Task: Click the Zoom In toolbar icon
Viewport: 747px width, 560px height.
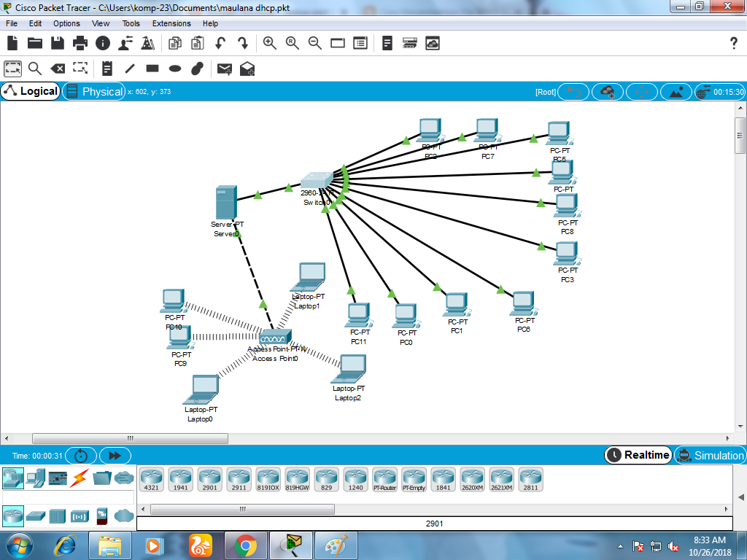Action: [270, 43]
